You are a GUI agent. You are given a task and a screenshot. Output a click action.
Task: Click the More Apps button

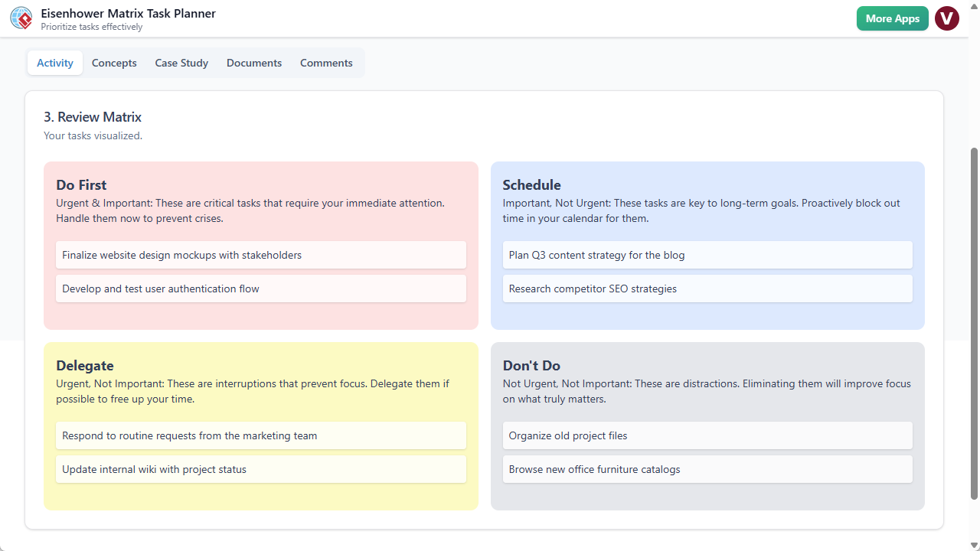pyautogui.click(x=892, y=18)
